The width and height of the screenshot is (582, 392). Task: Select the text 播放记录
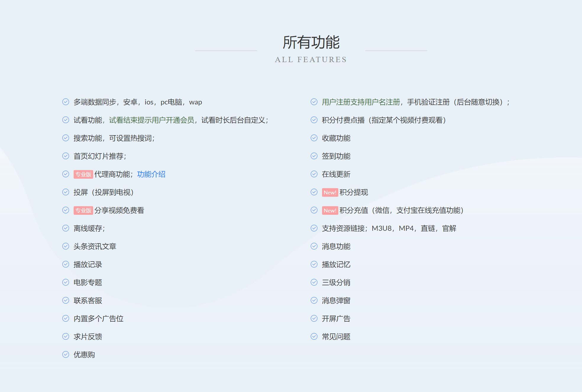click(x=88, y=264)
